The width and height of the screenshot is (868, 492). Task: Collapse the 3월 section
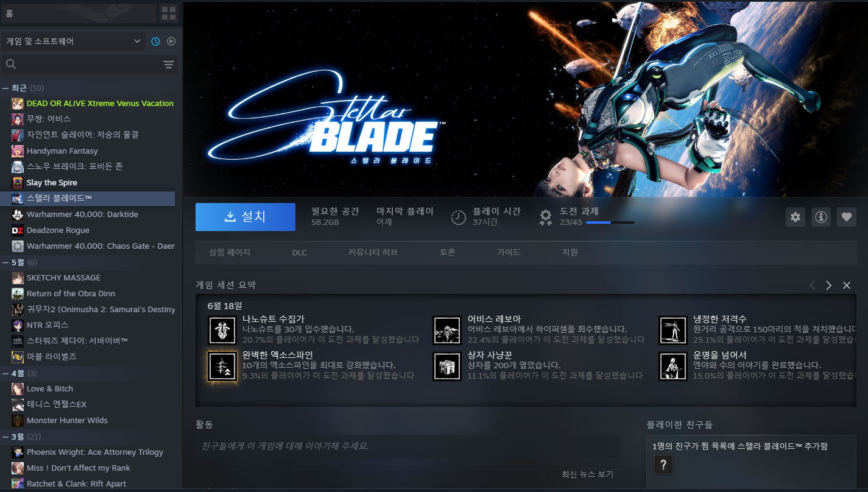(x=5, y=437)
